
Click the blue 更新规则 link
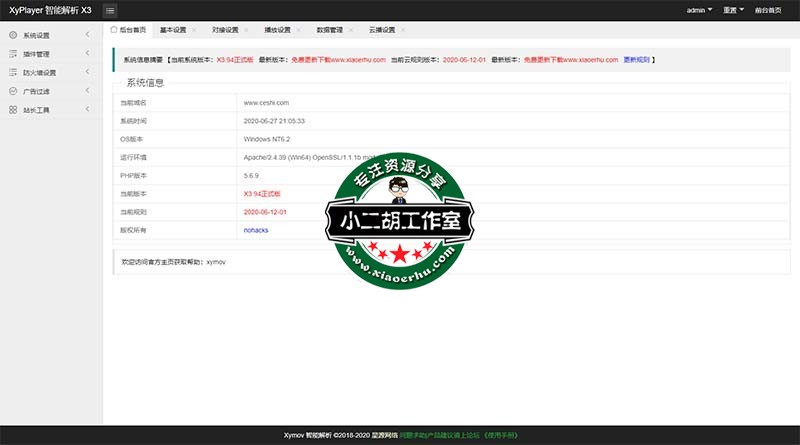636,60
